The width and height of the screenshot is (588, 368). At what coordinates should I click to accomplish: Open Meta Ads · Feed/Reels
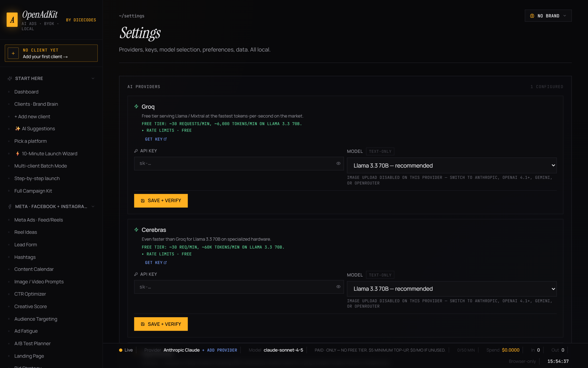pyautogui.click(x=39, y=220)
